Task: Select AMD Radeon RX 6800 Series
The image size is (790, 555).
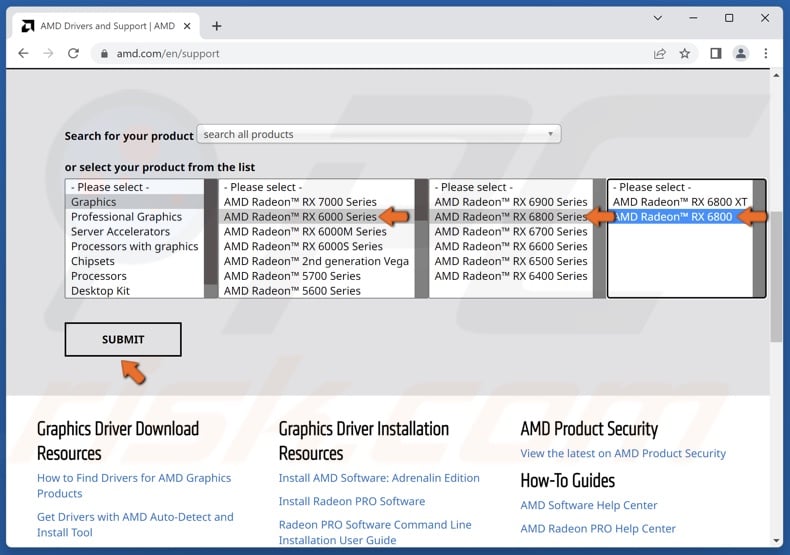Action: [x=511, y=217]
